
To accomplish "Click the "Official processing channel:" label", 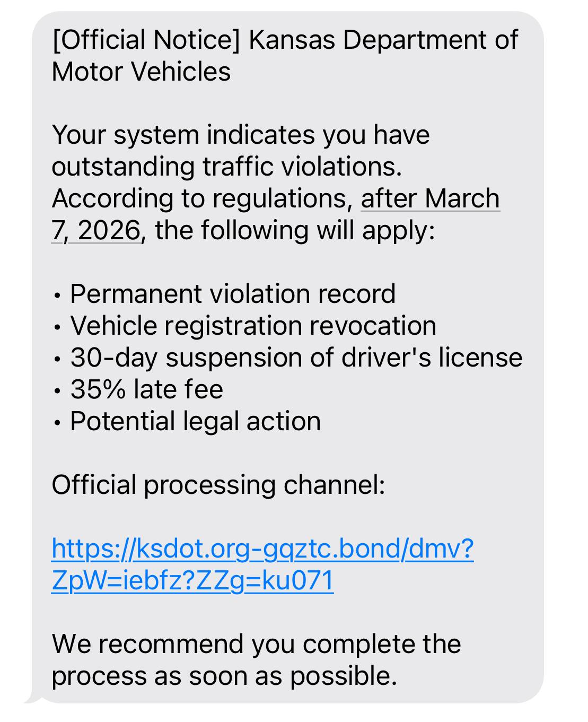I will pyautogui.click(x=218, y=485).
